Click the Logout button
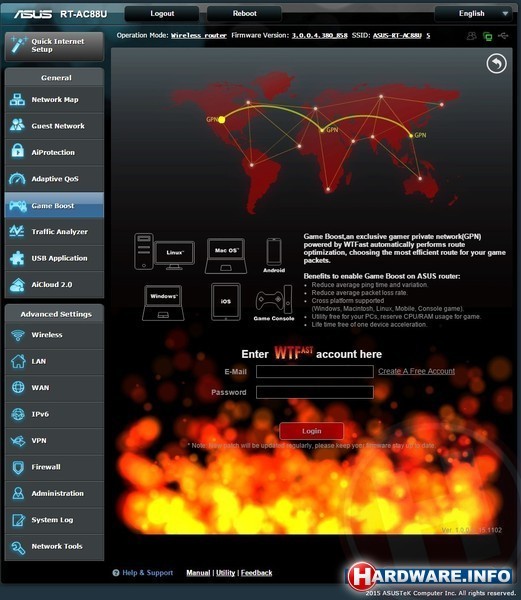 click(x=162, y=13)
